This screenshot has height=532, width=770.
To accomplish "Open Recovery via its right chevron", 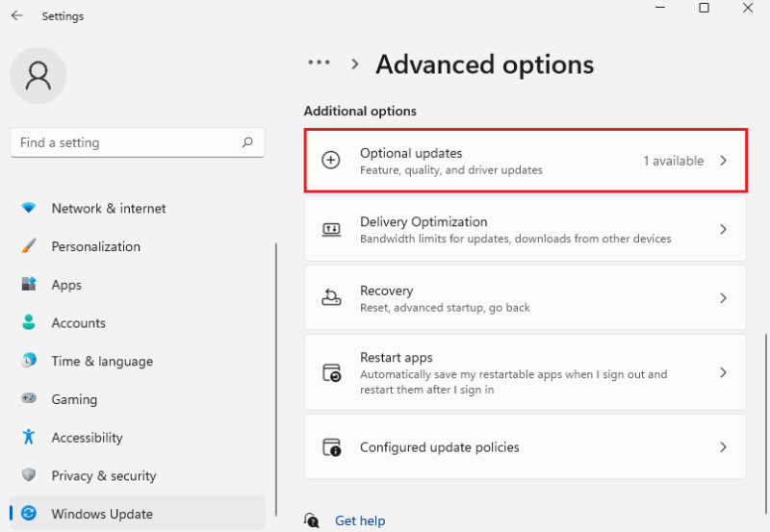I will (723, 298).
